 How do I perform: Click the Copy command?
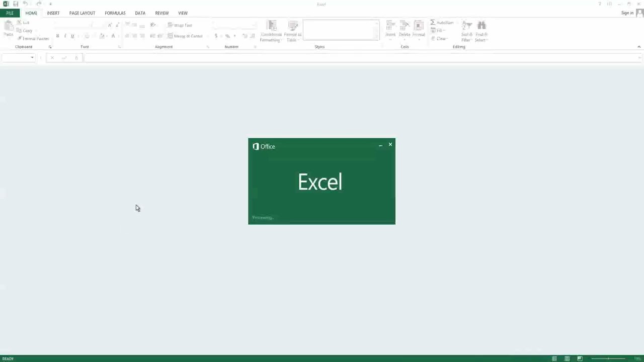click(25, 31)
